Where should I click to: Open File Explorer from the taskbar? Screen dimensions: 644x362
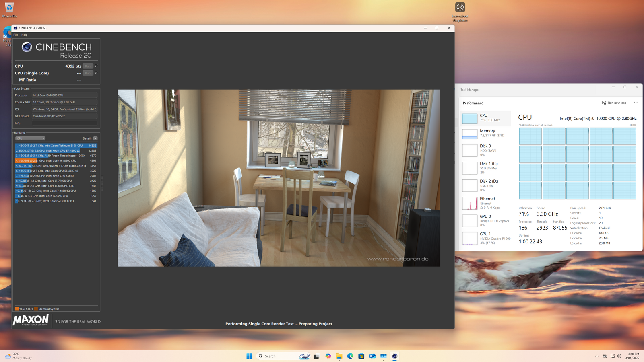[x=339, y=356]
